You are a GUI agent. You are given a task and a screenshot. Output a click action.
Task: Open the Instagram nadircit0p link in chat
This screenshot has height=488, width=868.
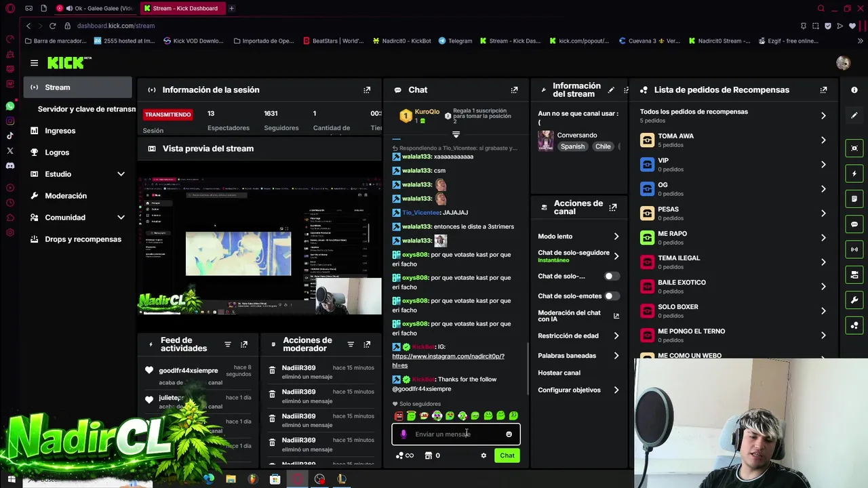click(448, 361)
